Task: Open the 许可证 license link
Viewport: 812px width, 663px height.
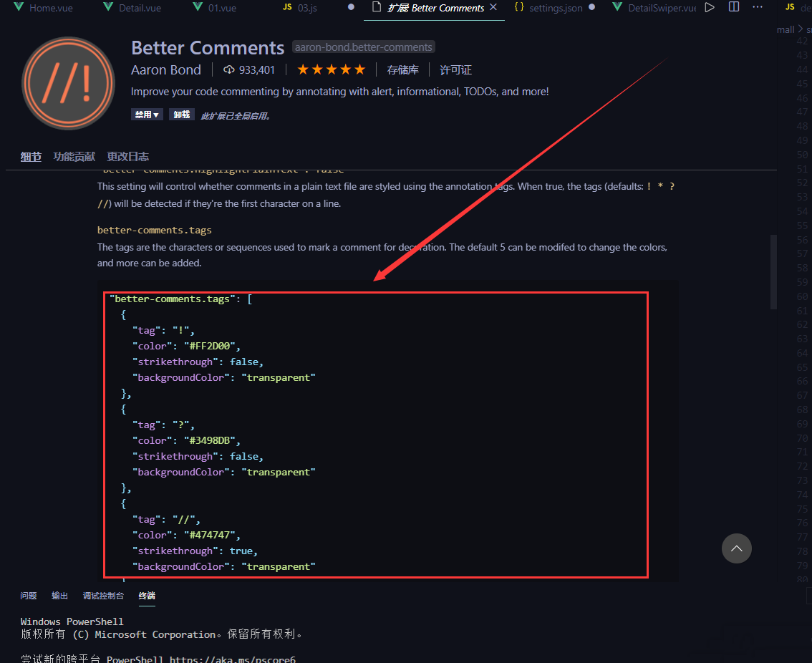Action: point(455,70)
